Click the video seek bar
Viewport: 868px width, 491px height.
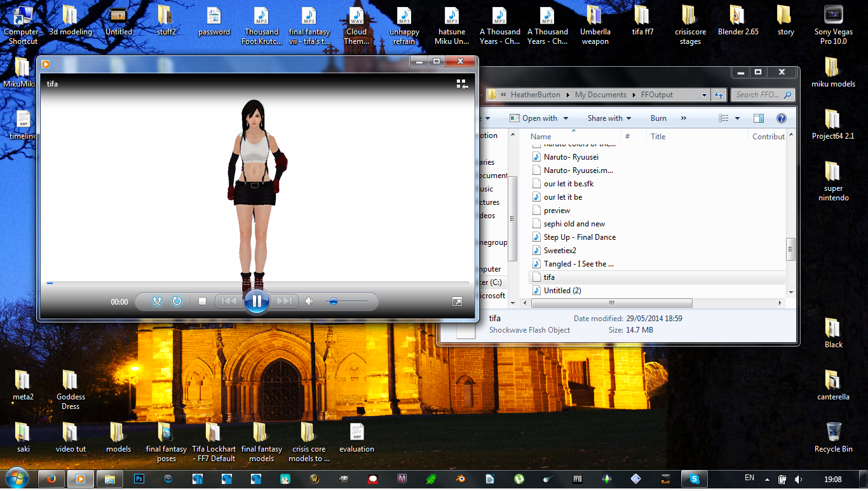(257, 282)
